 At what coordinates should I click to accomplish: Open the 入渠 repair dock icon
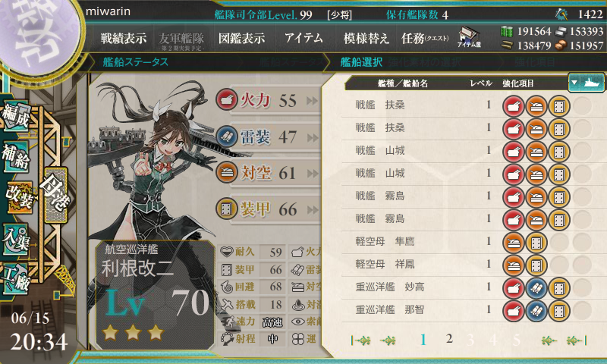coord(15,239)
